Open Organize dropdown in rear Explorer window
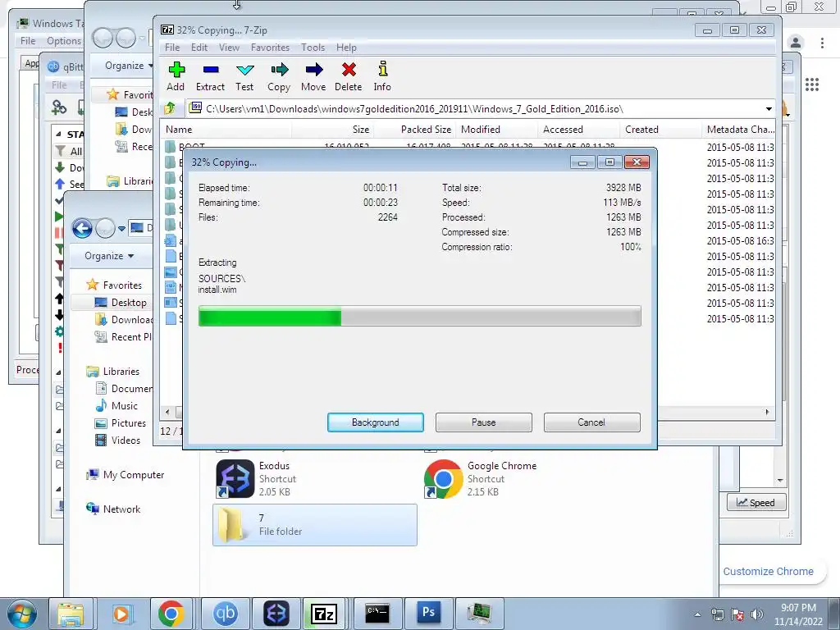Screen dimensions: 840x630 point(129,66)
